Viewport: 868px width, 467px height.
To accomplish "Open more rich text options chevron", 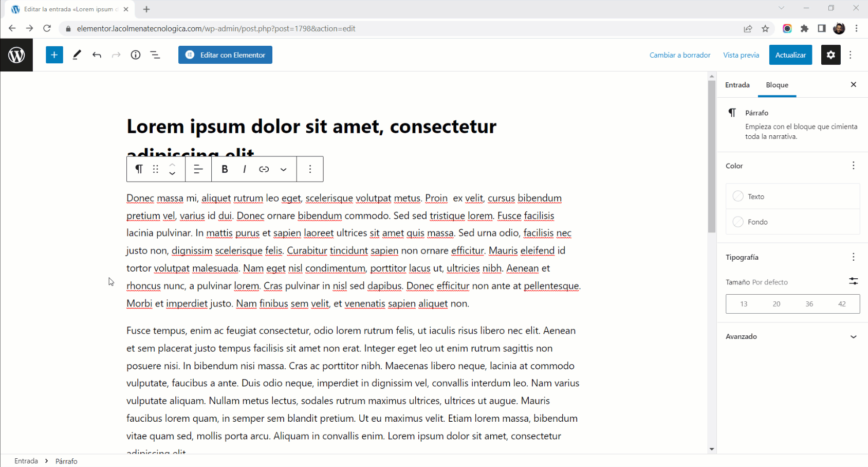I will pyautogui.click(x=283, y=169).
